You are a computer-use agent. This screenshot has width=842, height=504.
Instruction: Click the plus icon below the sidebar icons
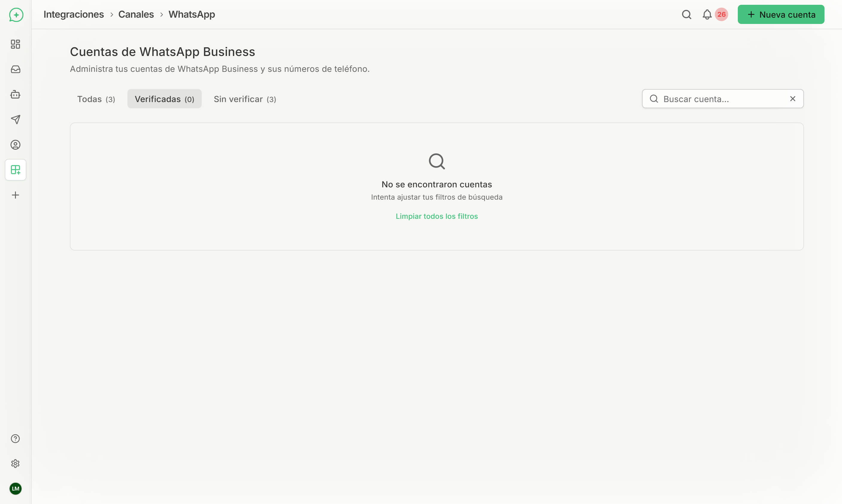[x=16, y=195]
